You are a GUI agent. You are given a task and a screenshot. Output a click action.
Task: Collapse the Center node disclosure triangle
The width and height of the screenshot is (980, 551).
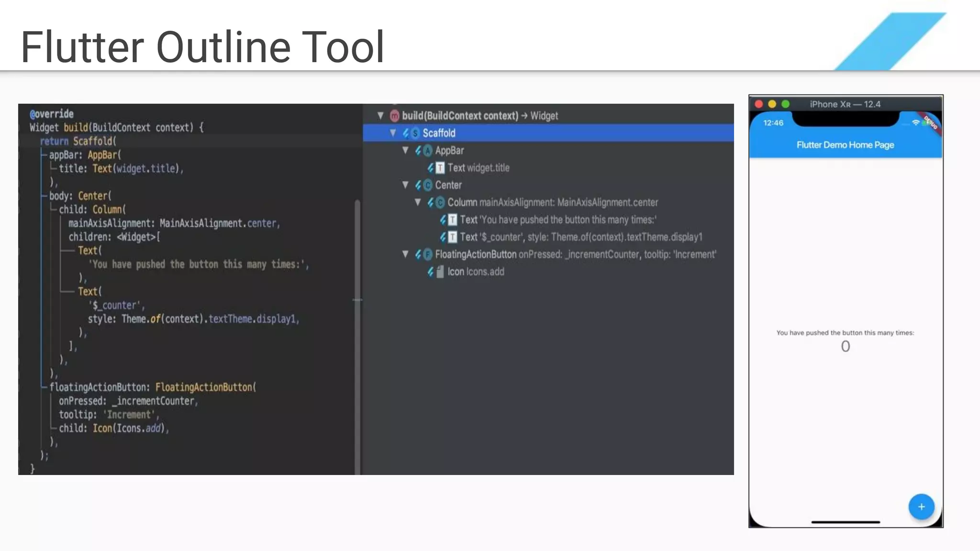405,185
